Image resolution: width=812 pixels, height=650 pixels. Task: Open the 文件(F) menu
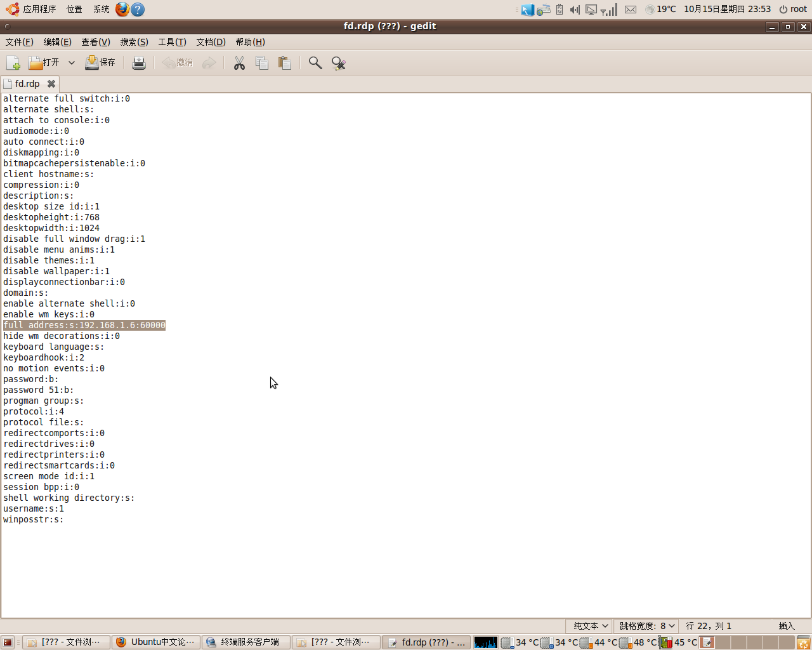point(19,42)
